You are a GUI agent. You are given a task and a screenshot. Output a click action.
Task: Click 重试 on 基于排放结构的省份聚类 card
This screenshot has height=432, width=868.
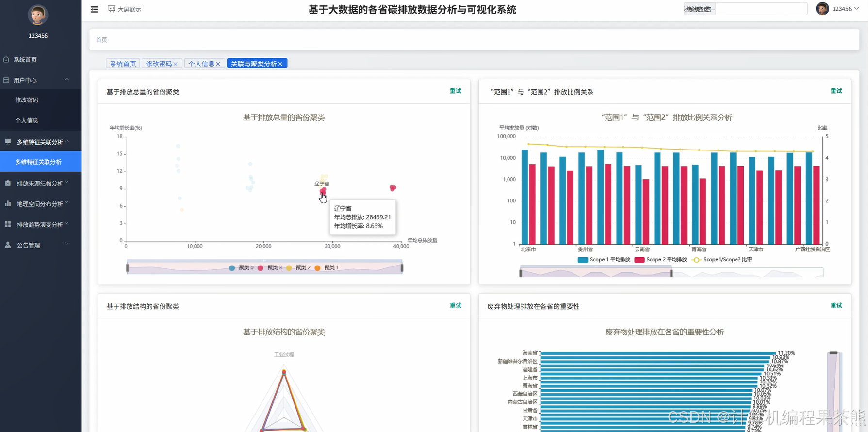click(456, 306)
